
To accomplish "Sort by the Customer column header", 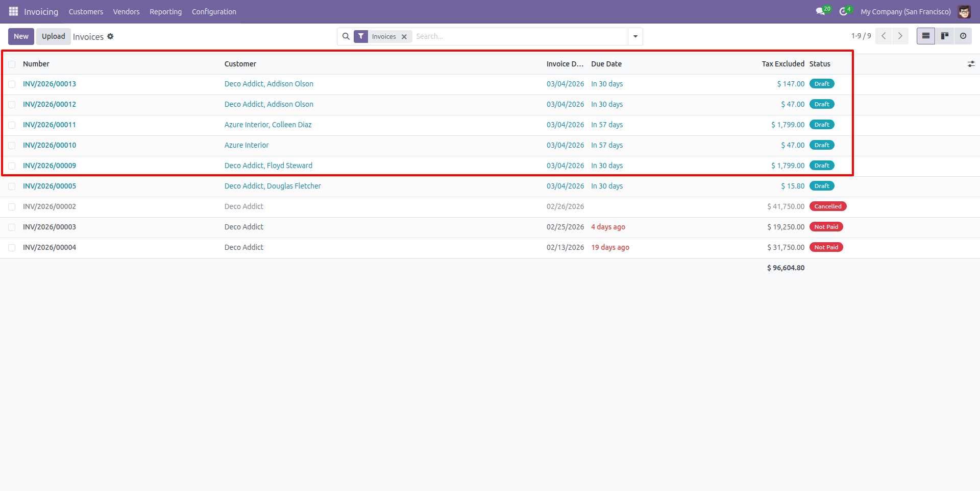I will tap(240, 64).
